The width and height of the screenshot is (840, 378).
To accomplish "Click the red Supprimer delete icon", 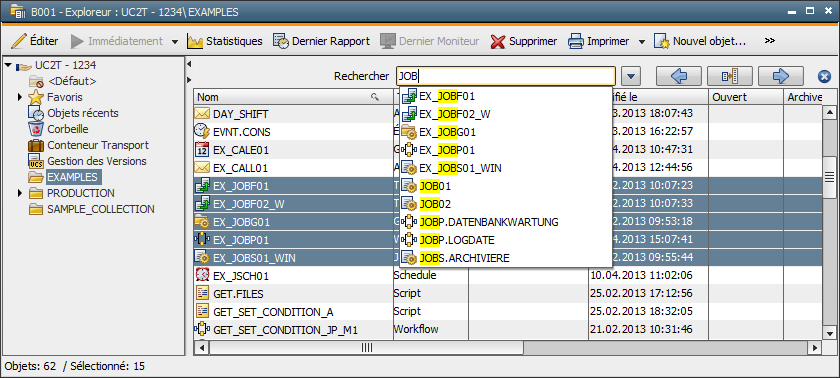I will [498, 41].
